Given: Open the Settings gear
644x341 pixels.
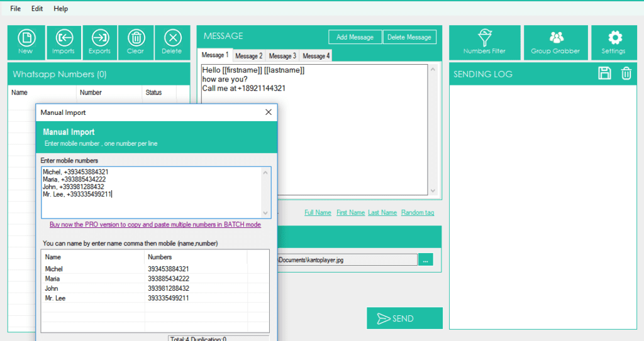Looking at the screenshot, I should (613, 43).
